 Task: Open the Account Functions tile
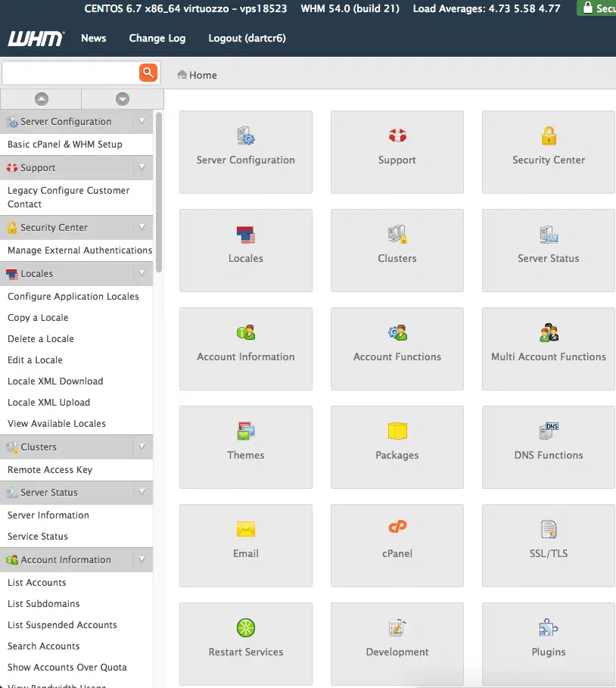coord(397,348)
